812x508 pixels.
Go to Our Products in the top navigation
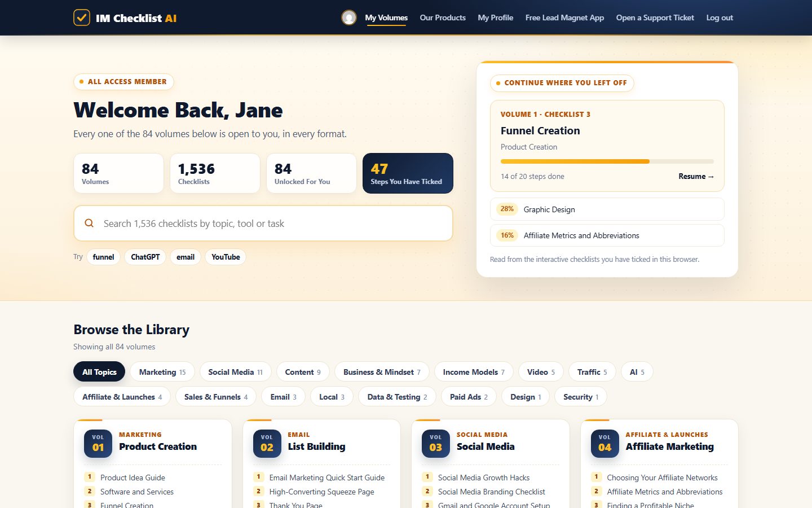pos(443,17)
